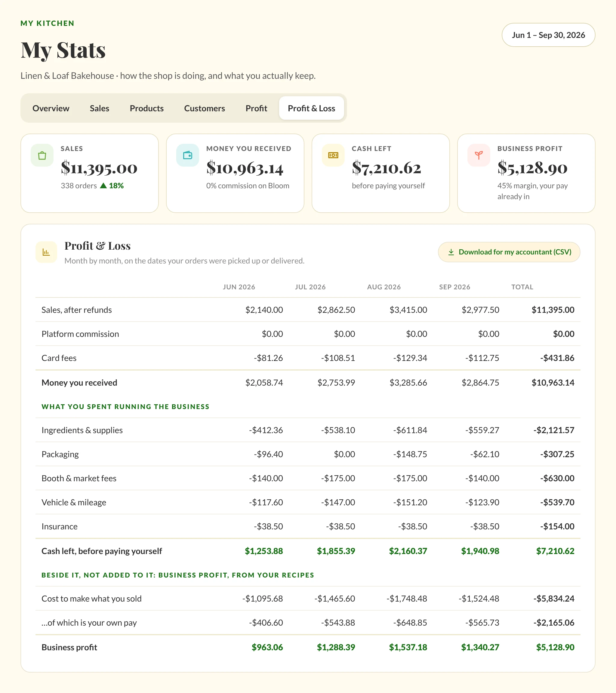
Task: Click the green up-triangle next to 18%
Action: [x=103, y=186]
